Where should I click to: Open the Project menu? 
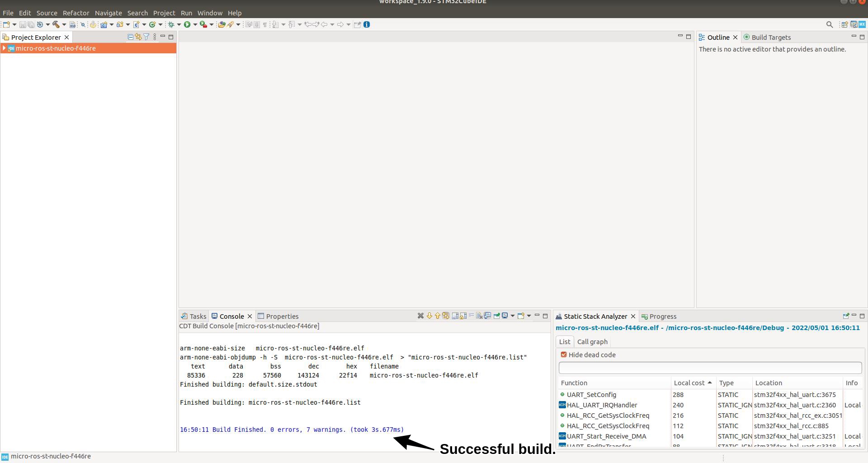[164, 13]
